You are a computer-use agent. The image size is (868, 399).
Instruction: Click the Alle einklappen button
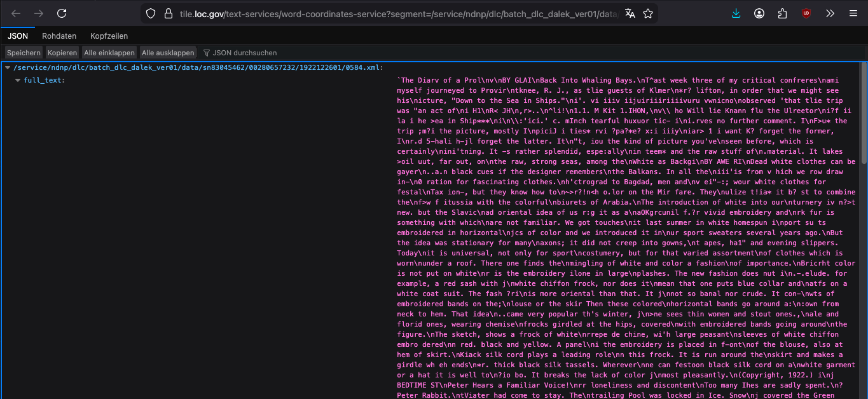coord(109,53)
